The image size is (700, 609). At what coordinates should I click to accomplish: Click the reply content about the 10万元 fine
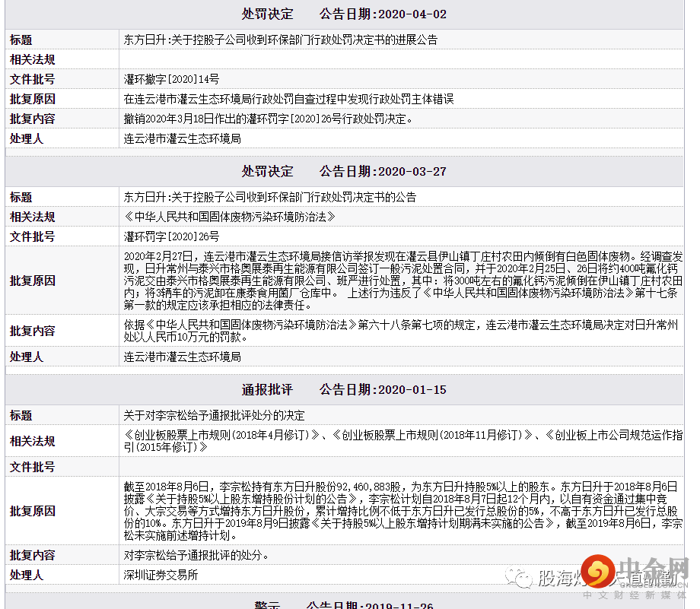pos(403,331)
